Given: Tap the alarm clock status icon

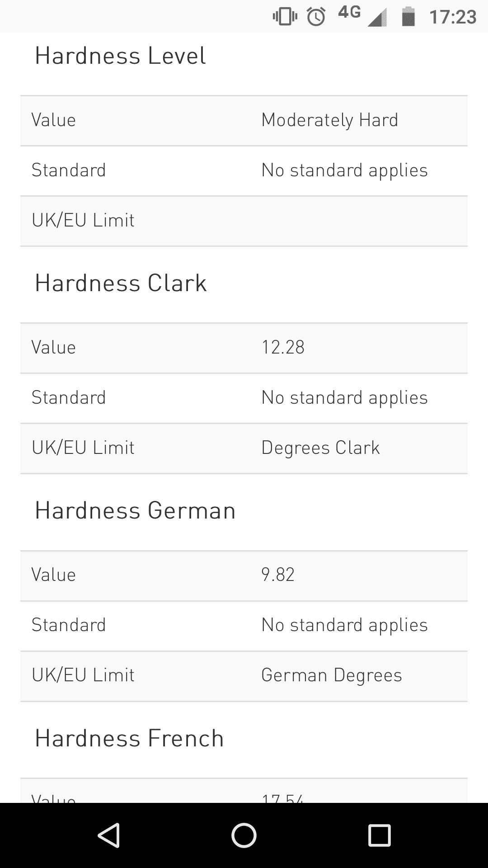Looking at the screenshot, I should click(316, 17).
